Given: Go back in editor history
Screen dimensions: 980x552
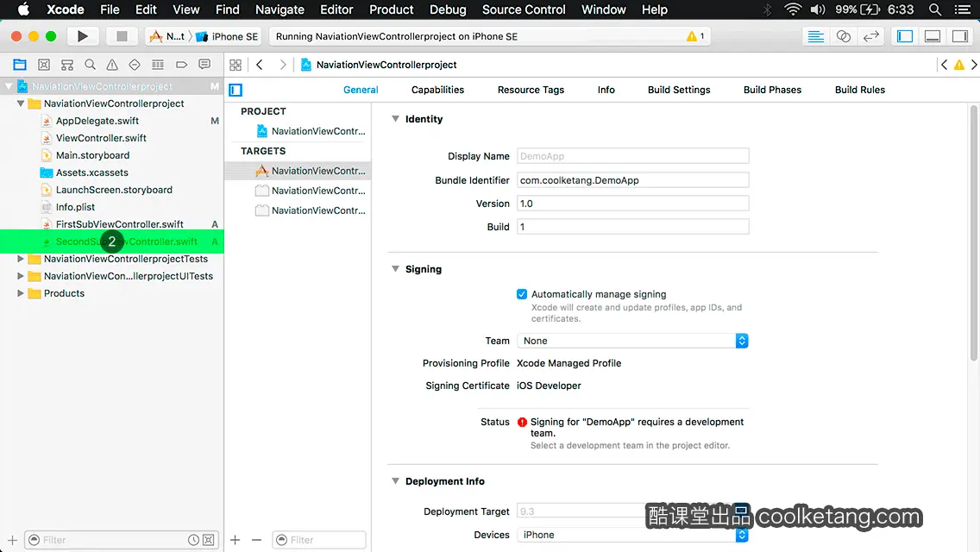Looking at the screenshot, I should tap(260, 65).
